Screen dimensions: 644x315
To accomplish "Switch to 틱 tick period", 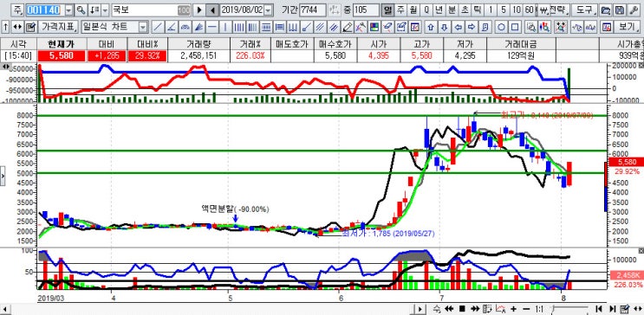I will (x=477, y=10).
